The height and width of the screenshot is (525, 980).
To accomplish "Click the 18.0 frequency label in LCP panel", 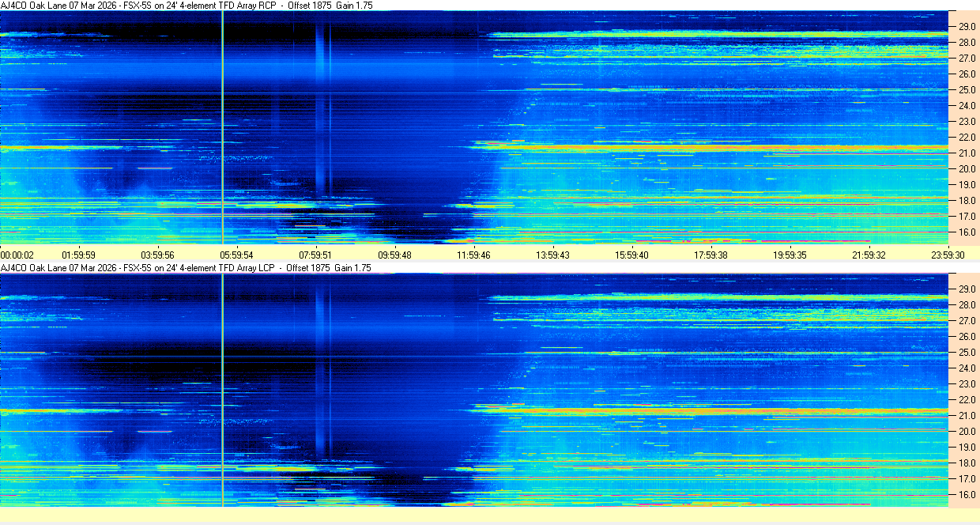I will [x=967, y=463].
